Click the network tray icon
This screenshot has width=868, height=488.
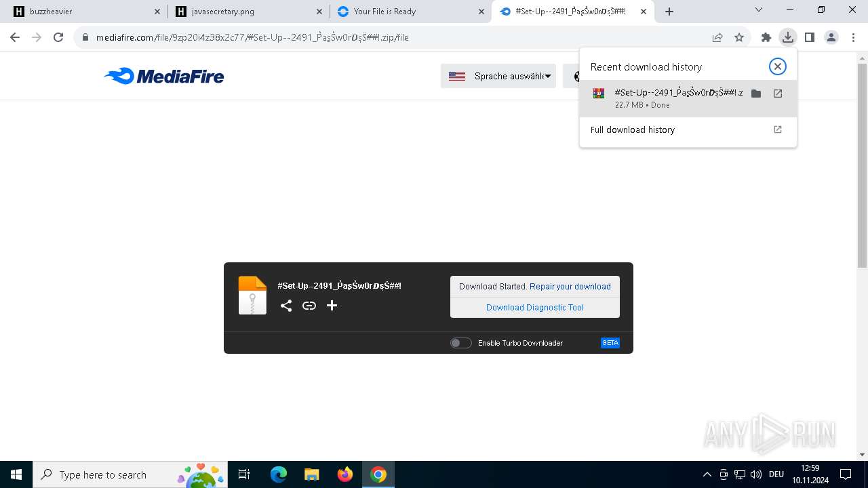740,474
